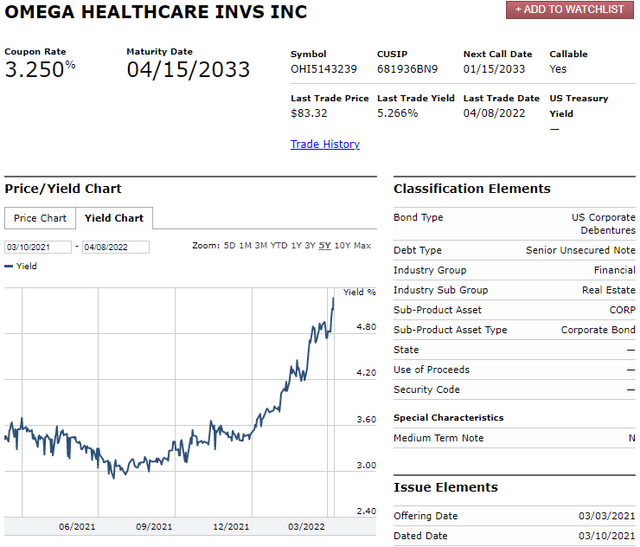This screenshot has width=640, height=547.
Task: Click the Callable value Yes
Action: click(x=558, y=69)
